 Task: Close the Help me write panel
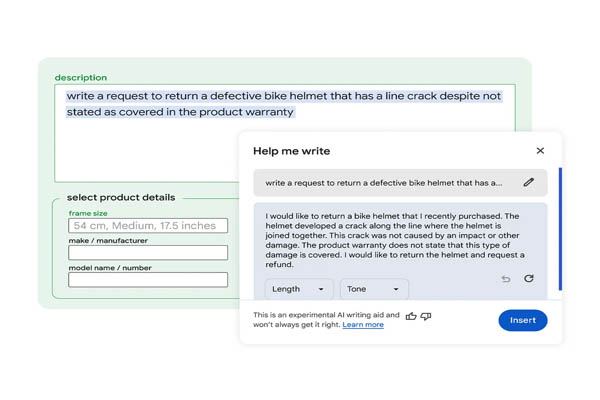(540, 151)
